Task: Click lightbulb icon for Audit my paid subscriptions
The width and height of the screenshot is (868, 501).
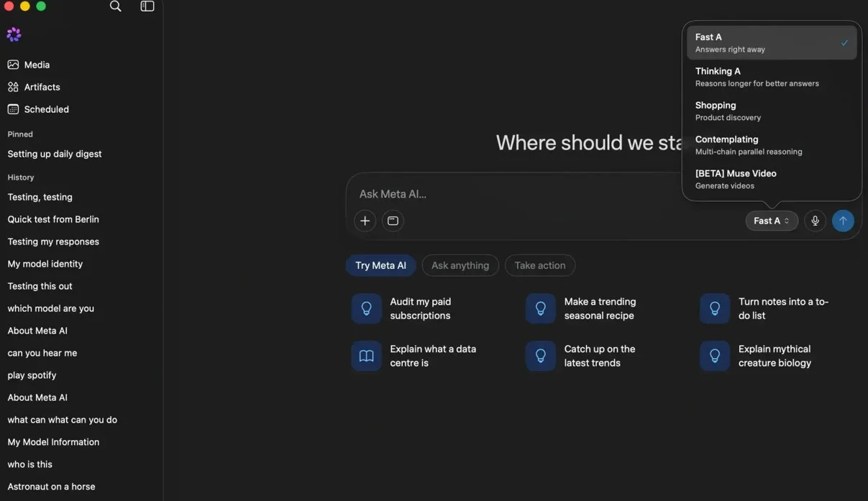Action: 366,308
